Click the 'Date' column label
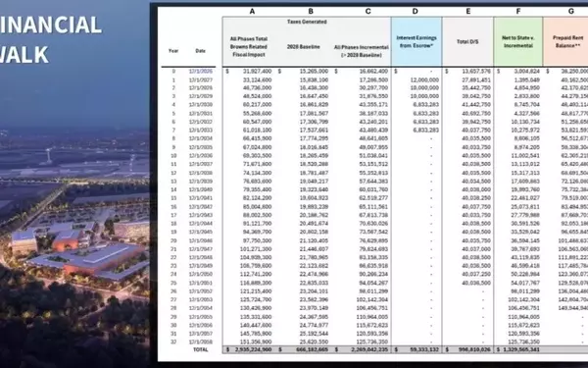588x368 pixels. (200, 51)
